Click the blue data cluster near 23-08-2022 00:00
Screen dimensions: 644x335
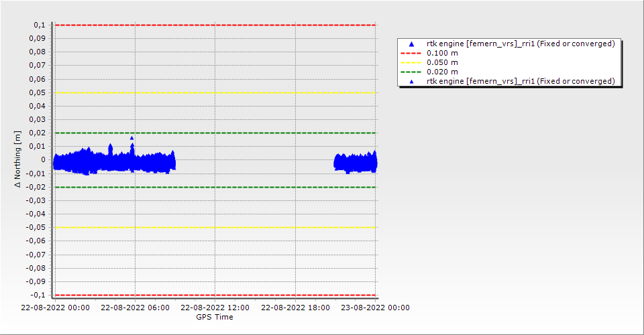356,163
